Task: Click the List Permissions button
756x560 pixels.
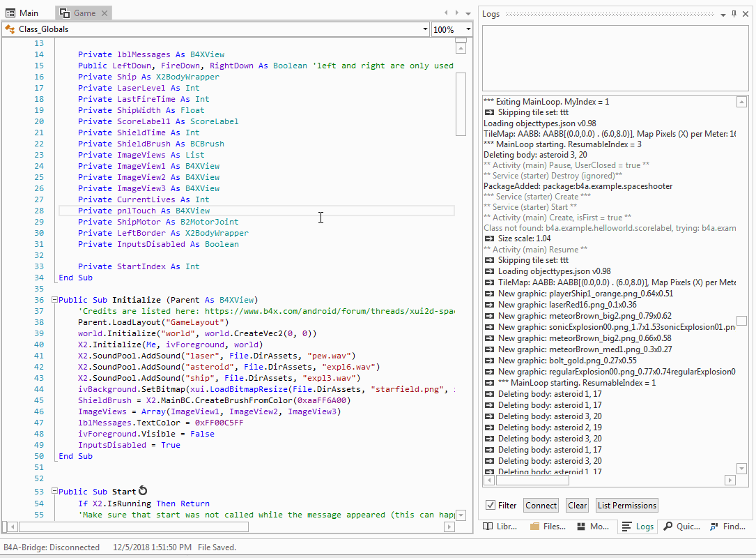Action: 626,506
